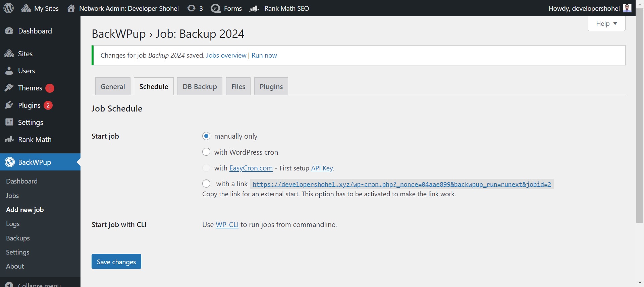Click the BackWPup sidebar logo icon
The width and height of the screenshot is (644, 287).
(10, 162)
